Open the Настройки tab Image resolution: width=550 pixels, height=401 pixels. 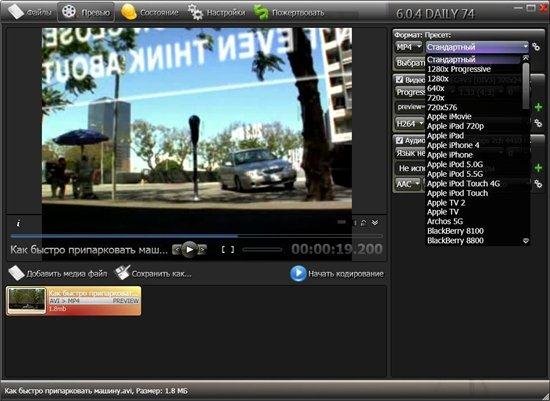click(x=216, y=12)
